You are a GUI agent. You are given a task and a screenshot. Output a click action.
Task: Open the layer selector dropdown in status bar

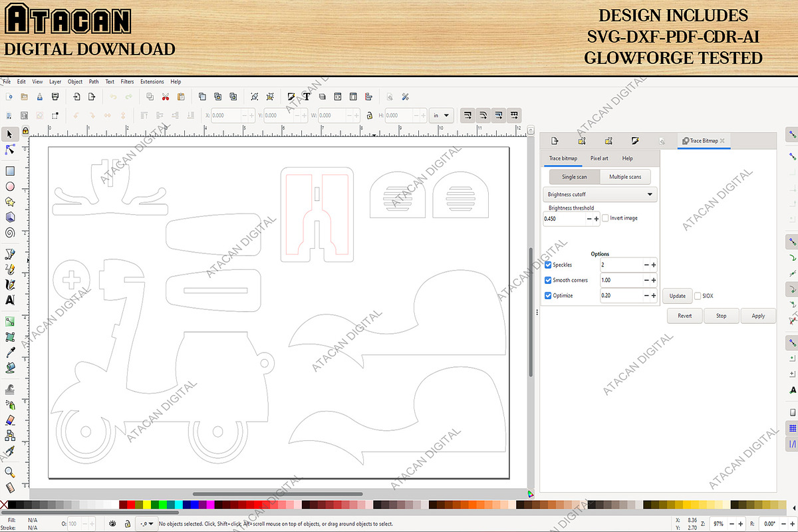[146, 523]
